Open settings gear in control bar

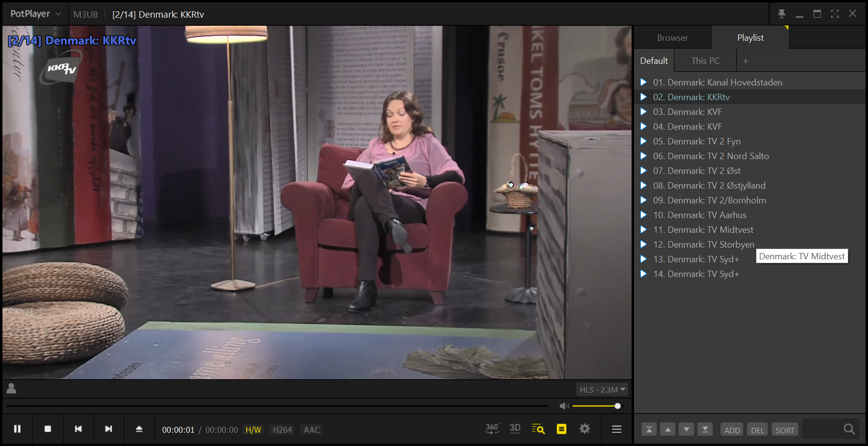[x=584, y=429]
